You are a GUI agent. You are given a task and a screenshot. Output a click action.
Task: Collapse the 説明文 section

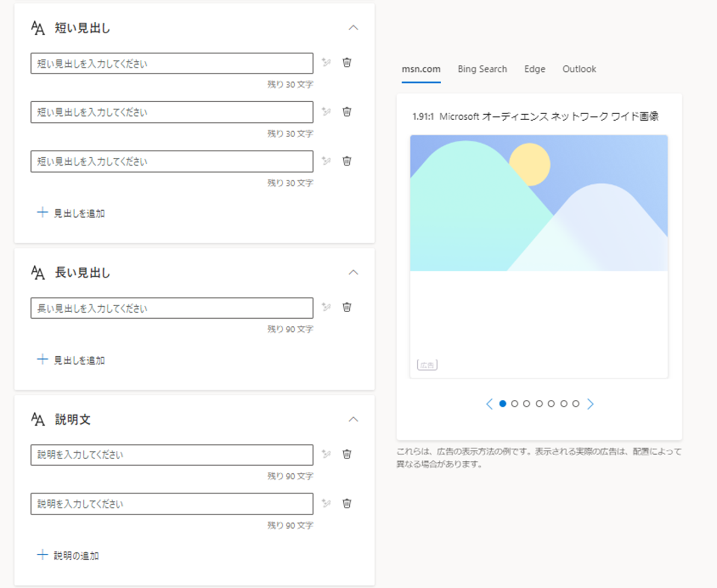pos(353,419)
